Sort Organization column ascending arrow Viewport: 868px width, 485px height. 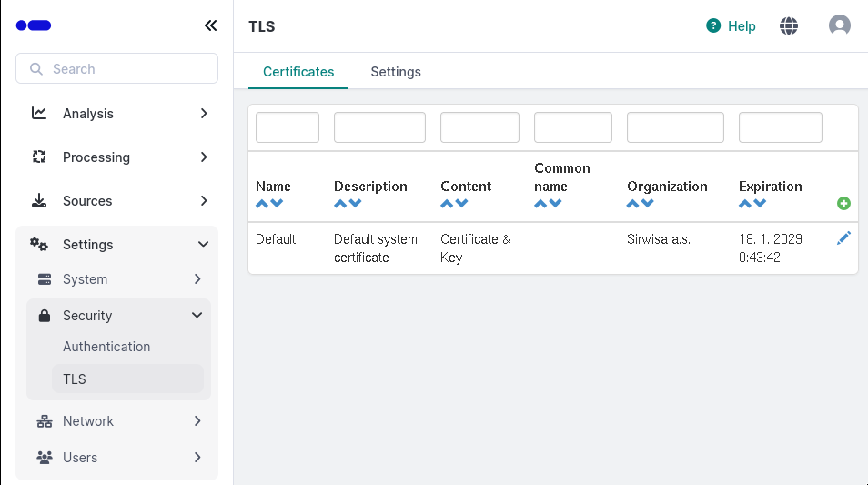point(633,204)
